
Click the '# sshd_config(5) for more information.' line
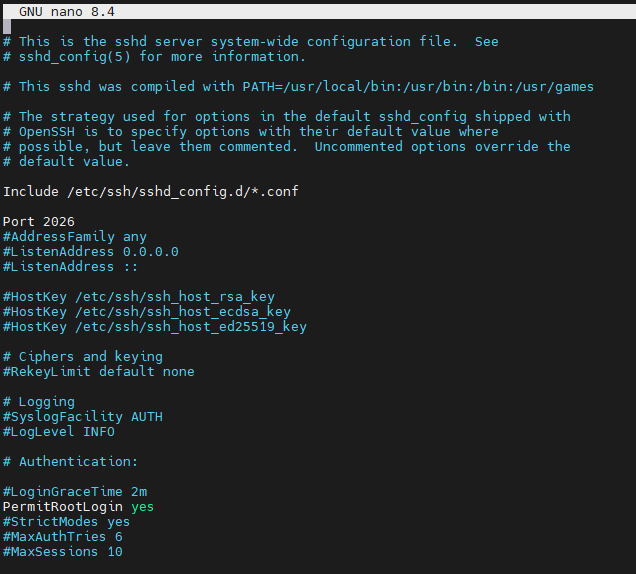[154, 57]
